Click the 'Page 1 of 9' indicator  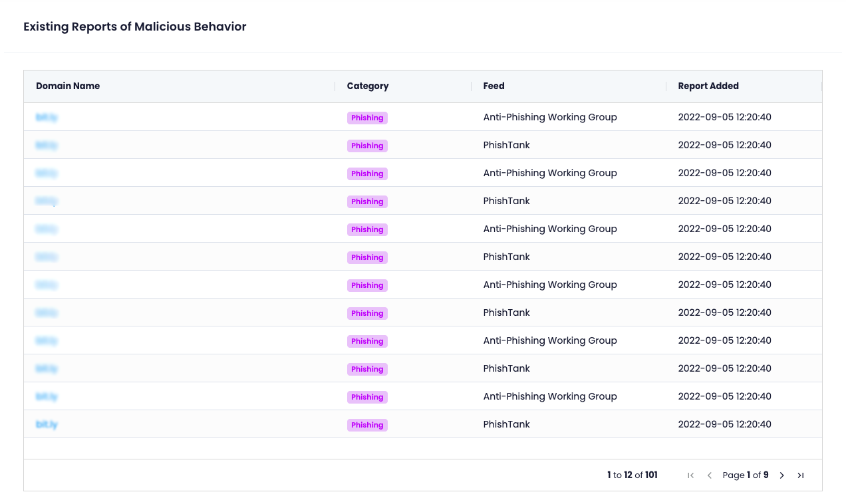pos(746,475)
